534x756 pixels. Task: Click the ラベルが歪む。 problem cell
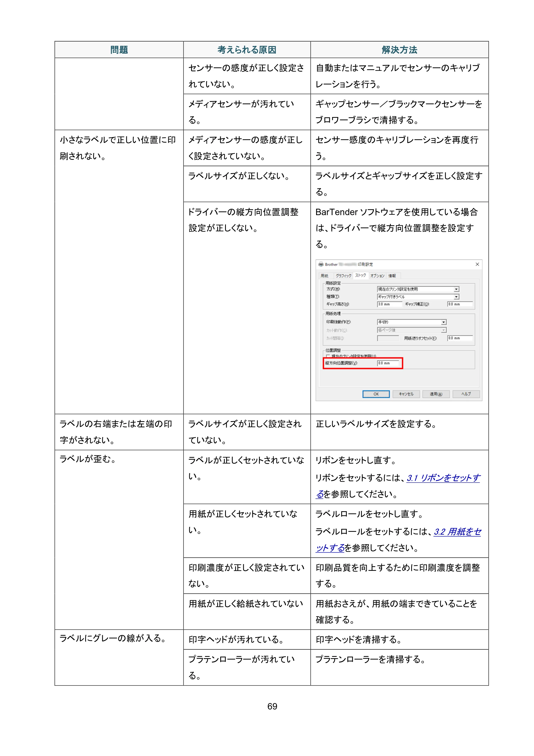click(x=119, y=540)
